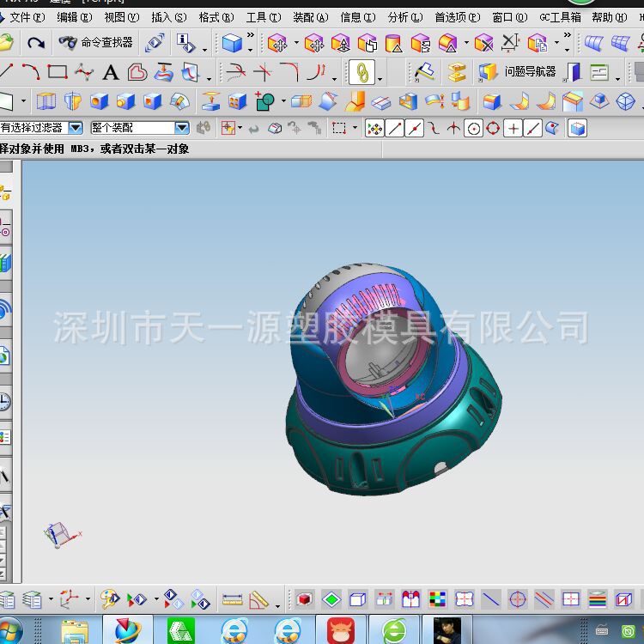Toggle the Midpoint snap option
The image size is (644, 644).
click(x=415, y=129)
